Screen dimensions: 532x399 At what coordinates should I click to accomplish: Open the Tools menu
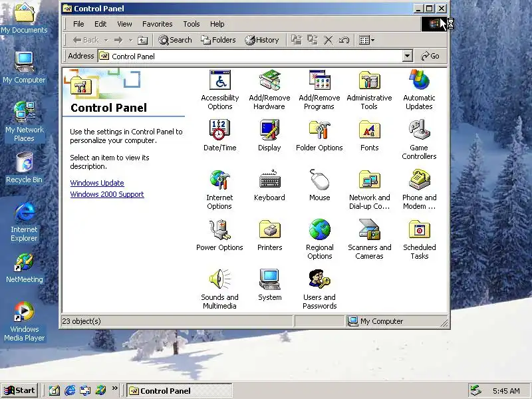(x=192, y=24)
